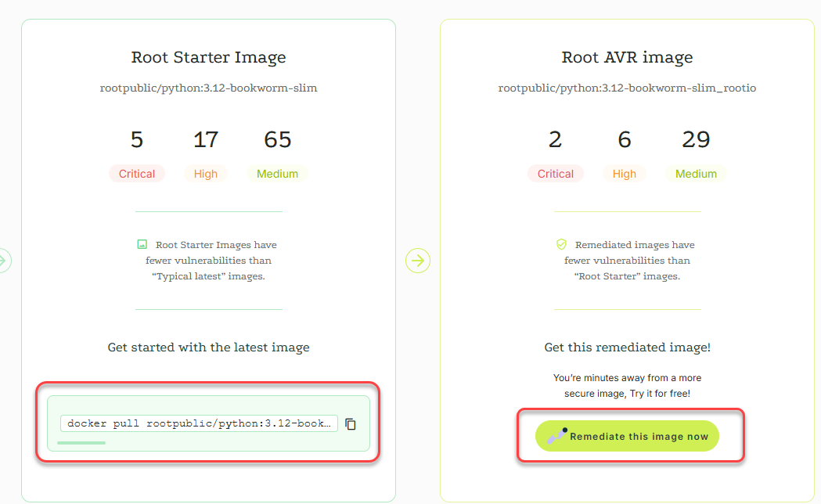
Task: Click the scrollbar under docker pull field
Action: (81, 443)
